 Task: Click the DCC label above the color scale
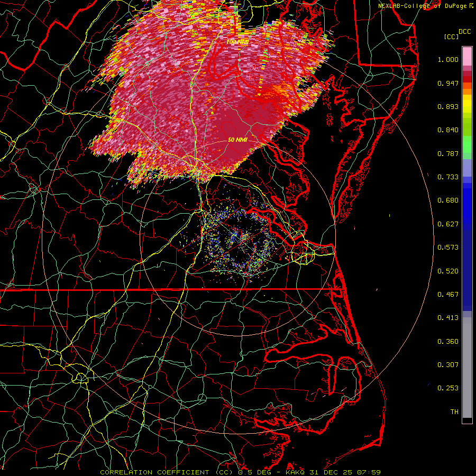[x=464, y=32]
